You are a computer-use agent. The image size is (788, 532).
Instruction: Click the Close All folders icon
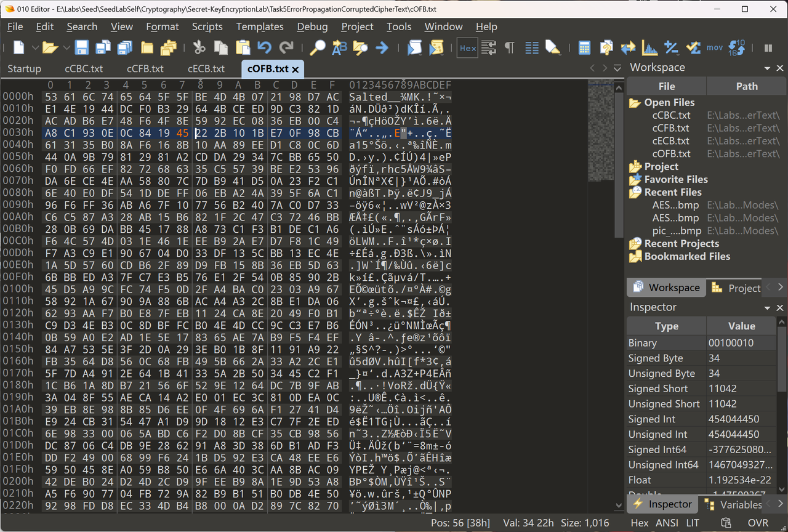pos(168,47)
